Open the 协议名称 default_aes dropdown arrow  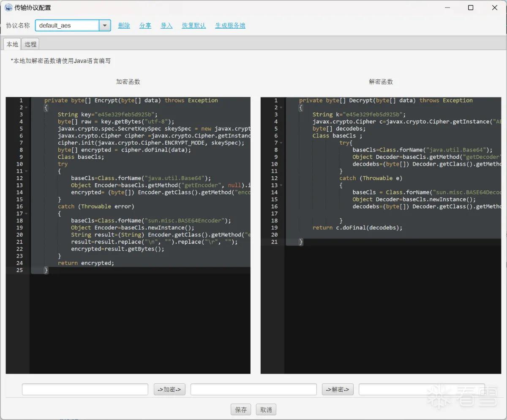coord(105,25)
